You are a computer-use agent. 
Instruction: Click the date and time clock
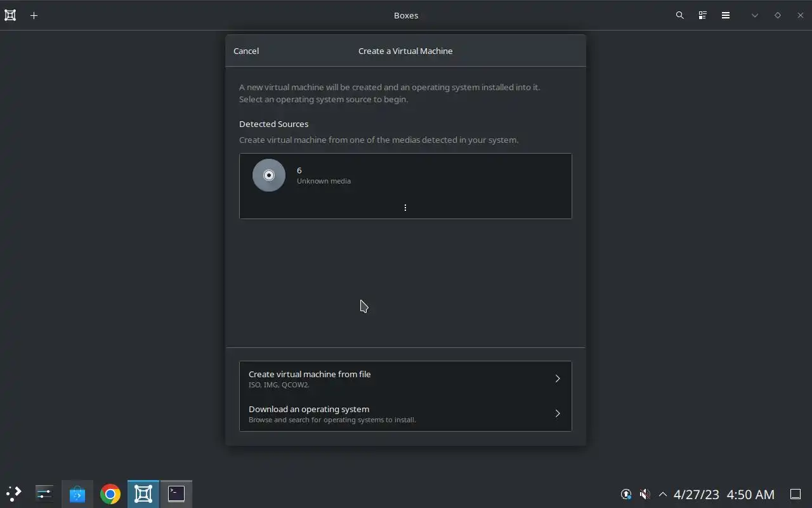[x=724, y=494]
